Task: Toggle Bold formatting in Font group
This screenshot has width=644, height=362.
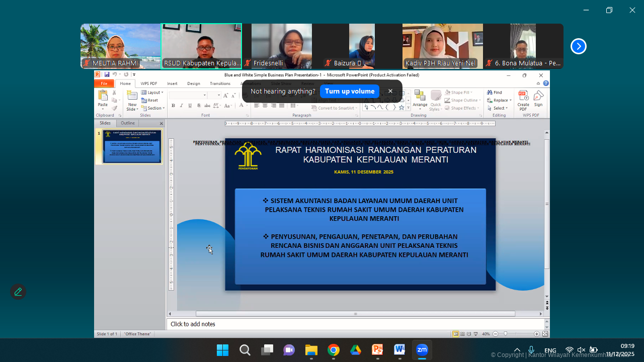Action: coord(173,106)
